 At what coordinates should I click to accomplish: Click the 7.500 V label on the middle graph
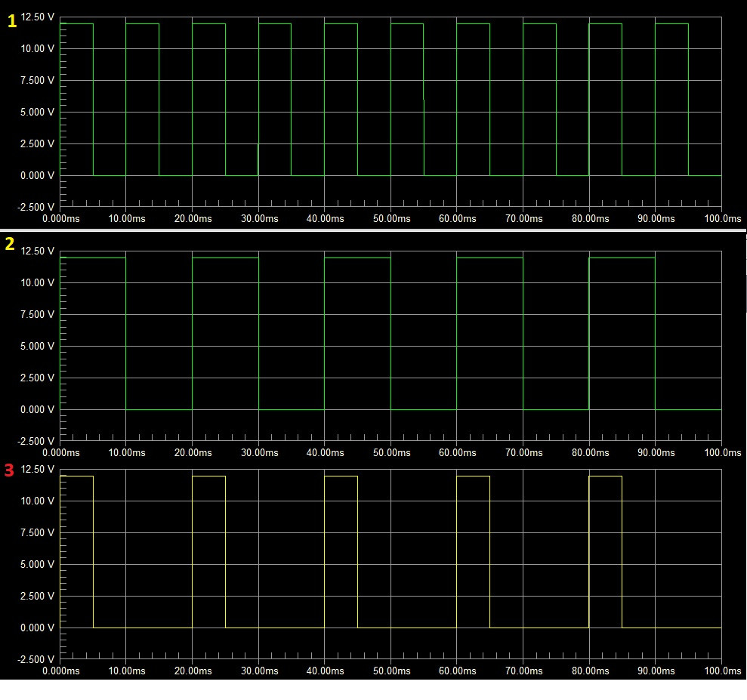point(37,314)
